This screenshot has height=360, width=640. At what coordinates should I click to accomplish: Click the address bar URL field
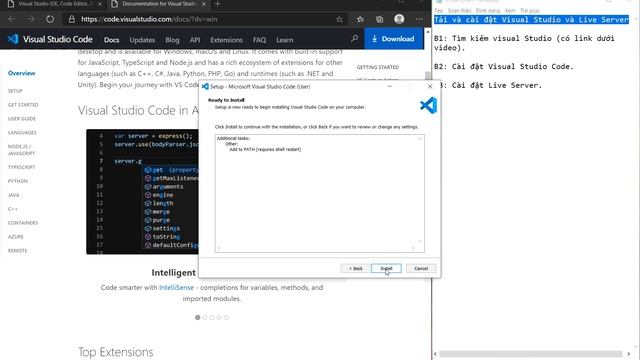coord(204,19)
